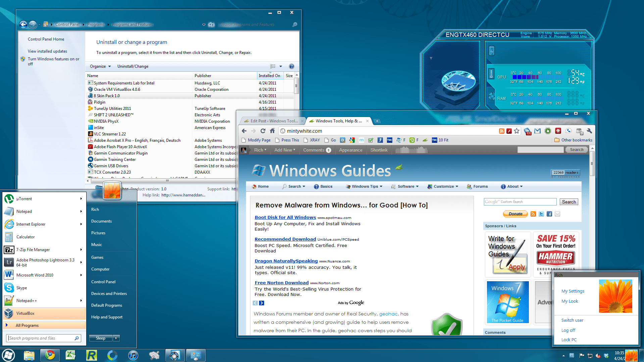Viewport: 644px width, 362px height.
Task: Click Uninstall/Change in the programs toolbar
Action: [x=133, y=66]
